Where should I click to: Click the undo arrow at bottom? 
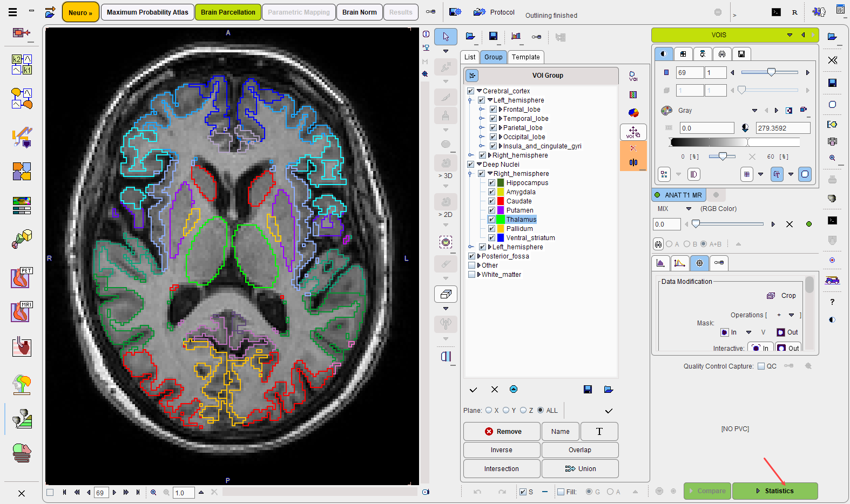click(x=477, y=492)
